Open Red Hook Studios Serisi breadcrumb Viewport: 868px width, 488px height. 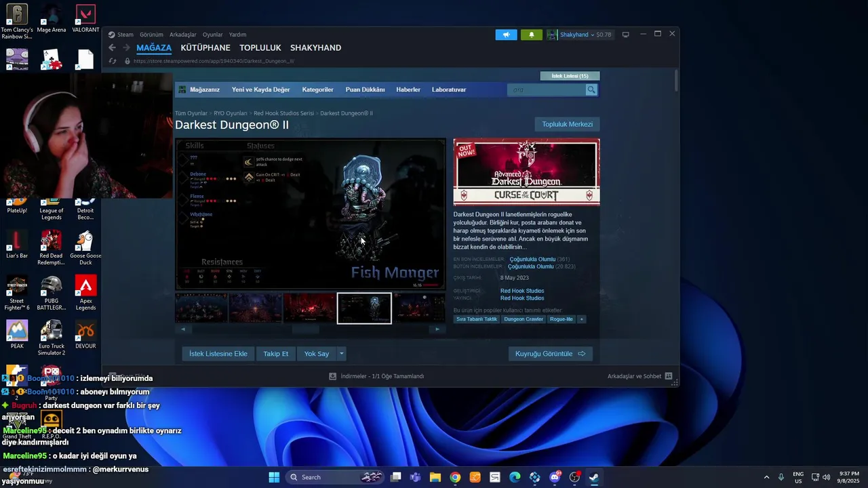[283, 113]
